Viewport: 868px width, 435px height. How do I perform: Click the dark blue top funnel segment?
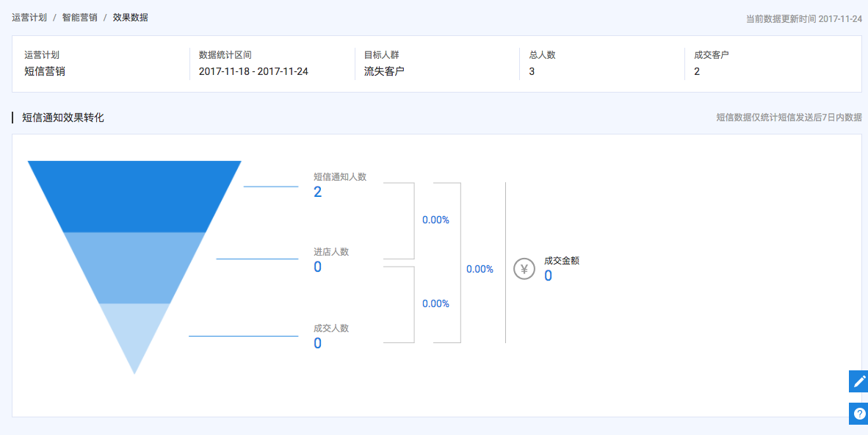point(134,195)
